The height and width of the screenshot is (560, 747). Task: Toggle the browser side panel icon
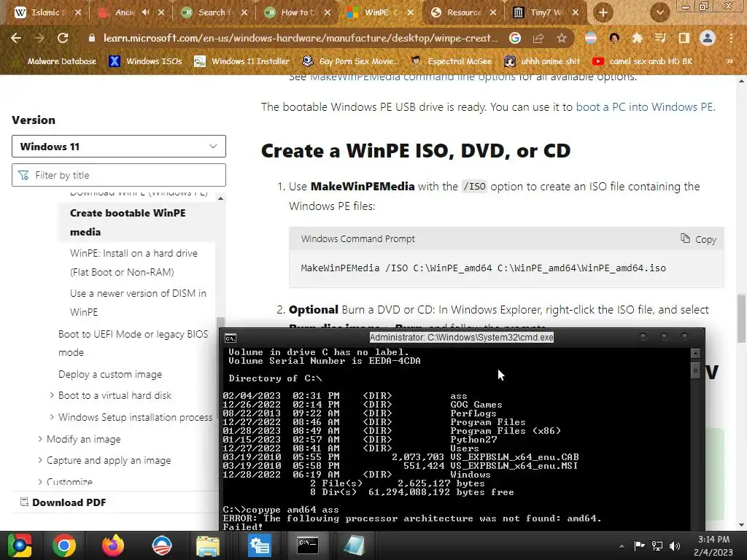684,38
